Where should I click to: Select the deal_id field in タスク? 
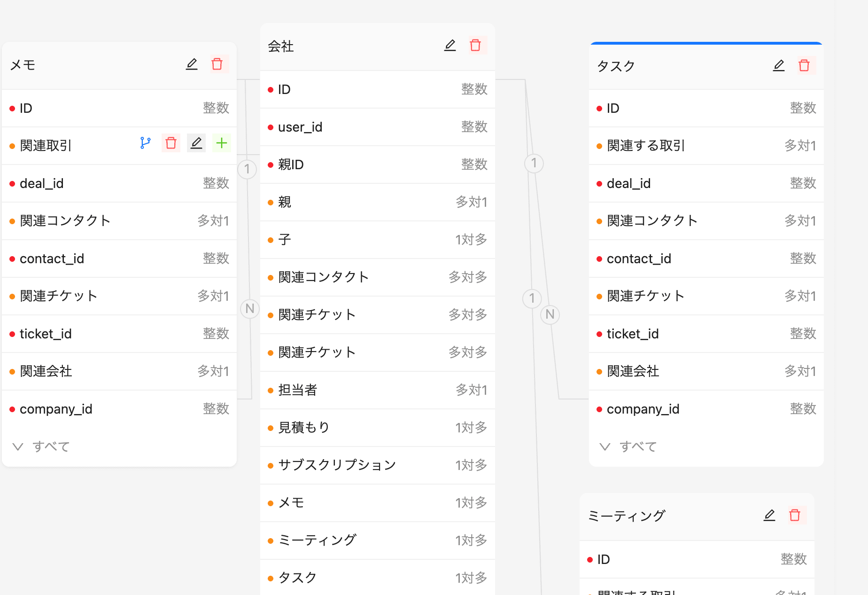pos(706,183)
